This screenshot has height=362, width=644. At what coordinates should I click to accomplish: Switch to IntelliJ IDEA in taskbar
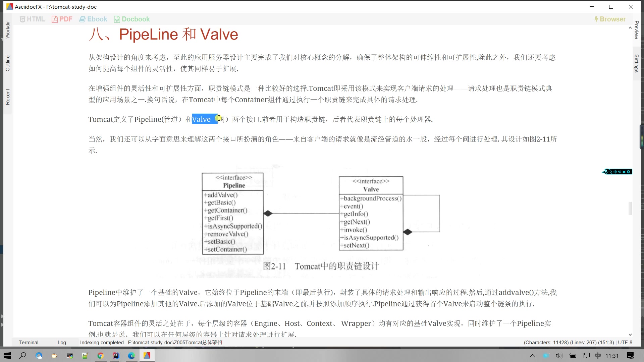click(x=116, y=356)
